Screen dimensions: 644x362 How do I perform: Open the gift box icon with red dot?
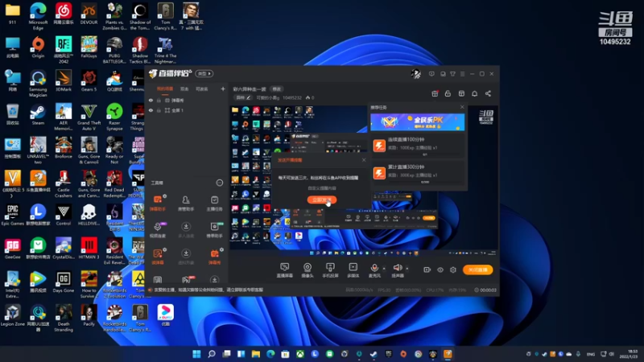coord(435,93)
